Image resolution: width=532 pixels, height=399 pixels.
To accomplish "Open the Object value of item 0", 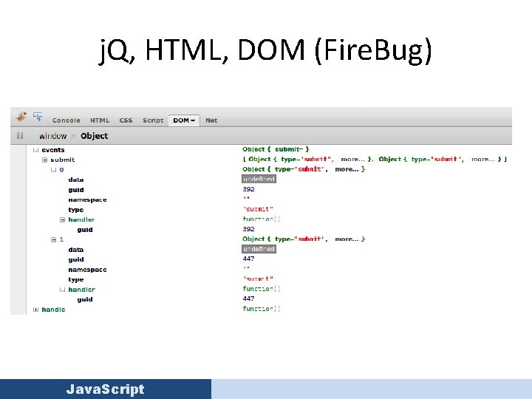I will 304,169.
